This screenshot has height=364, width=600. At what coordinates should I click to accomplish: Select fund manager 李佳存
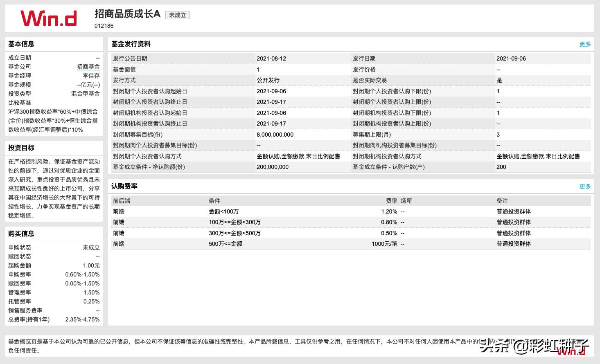(x=90, y=76)
